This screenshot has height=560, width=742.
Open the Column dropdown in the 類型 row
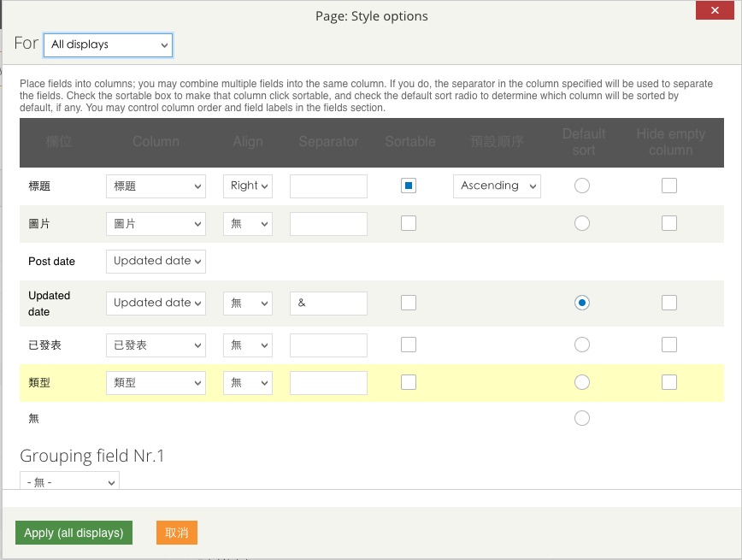point(156,382)
